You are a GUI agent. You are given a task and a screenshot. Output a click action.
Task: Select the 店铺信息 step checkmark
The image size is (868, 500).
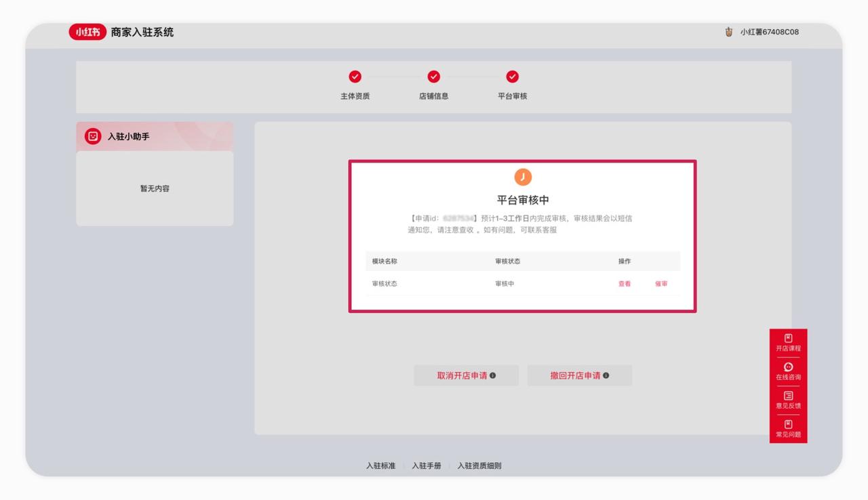tap(434, 77)
